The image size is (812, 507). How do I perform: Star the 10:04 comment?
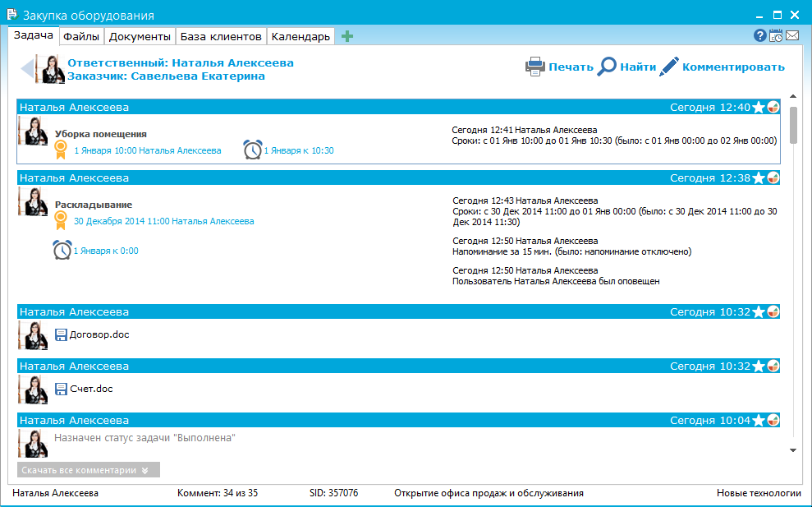(759, 420)
